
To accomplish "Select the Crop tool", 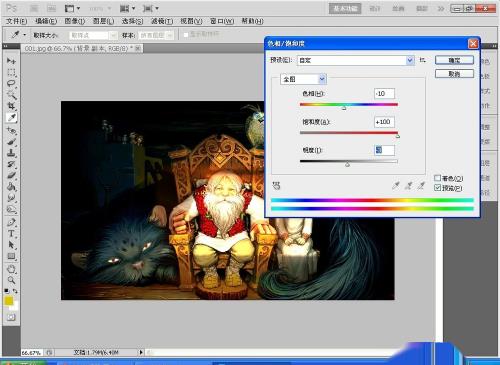I will click(11, 106).
